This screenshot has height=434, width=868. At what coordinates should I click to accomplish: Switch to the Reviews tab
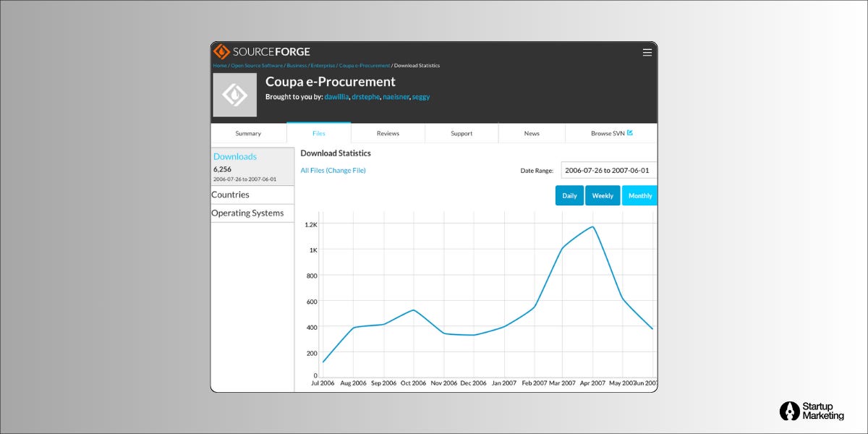pos(388,133)
